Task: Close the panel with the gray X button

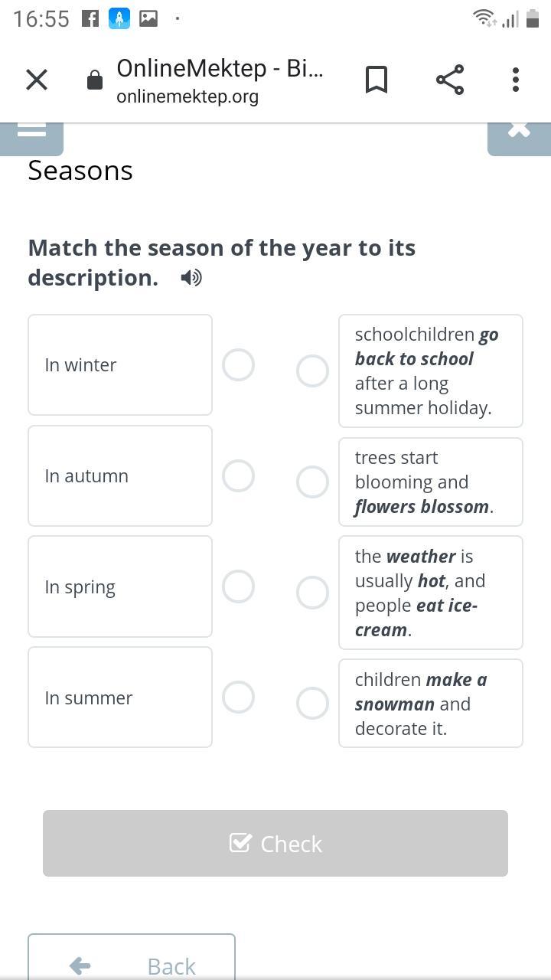Action: pyautogui.click(x=519, y=132)
